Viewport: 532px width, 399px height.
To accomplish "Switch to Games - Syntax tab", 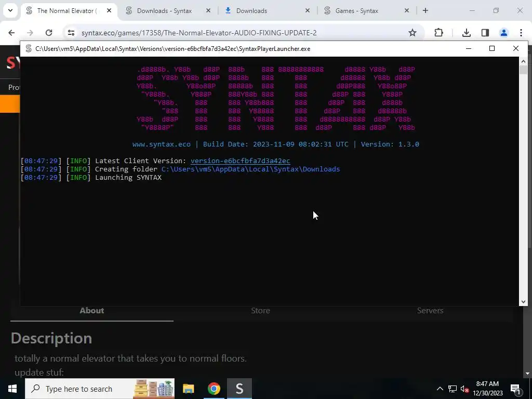I will [x=356, y=11].
